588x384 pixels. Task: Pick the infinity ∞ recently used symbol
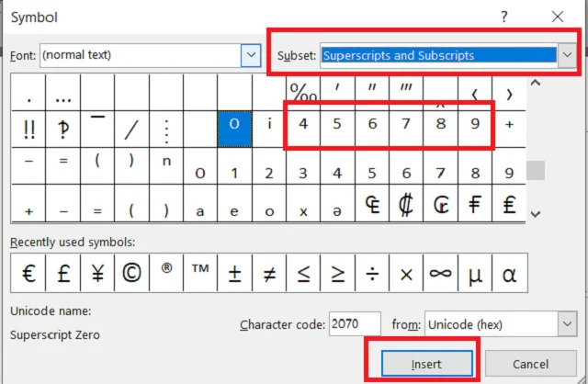coord(441,273)
